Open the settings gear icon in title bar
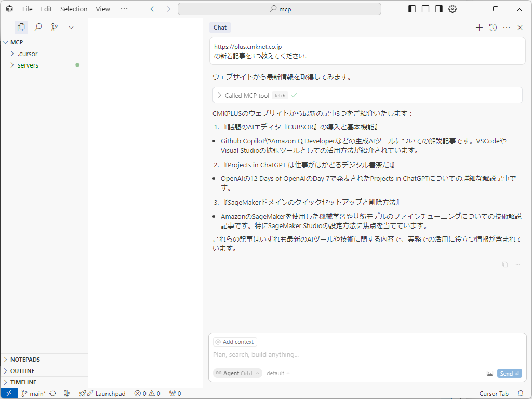The height and width of the screenshot is (399, 532). (453, 9)
